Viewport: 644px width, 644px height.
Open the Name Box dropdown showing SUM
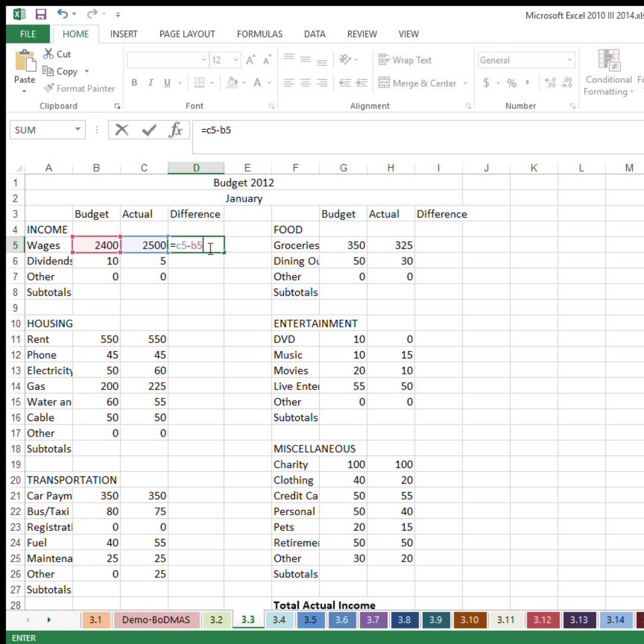(78, 129)
